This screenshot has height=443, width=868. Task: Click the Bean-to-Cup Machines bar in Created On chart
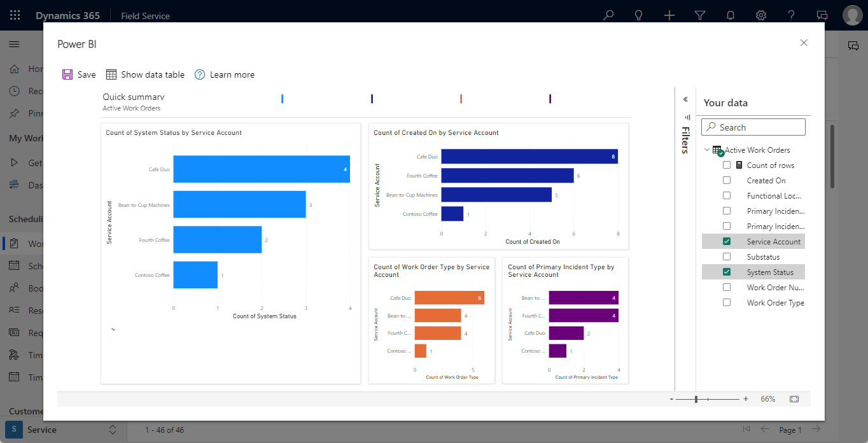496,195
